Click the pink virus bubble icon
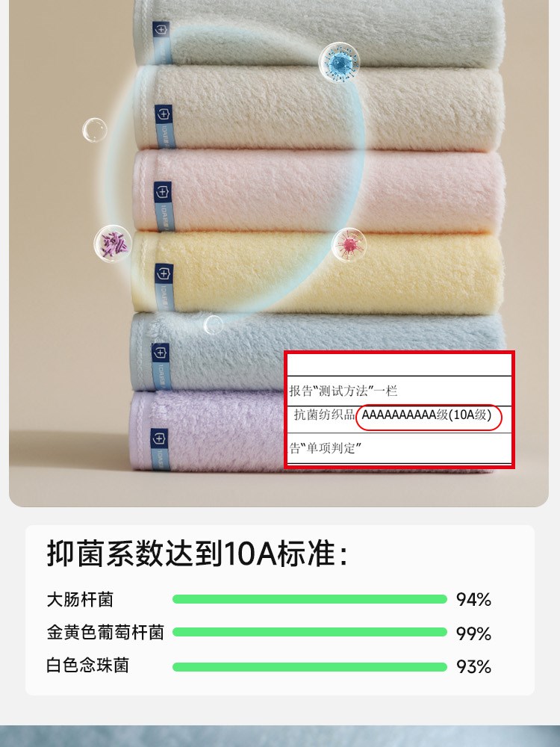The height and width of the screenshot is (747, 560). coord(349,244)
